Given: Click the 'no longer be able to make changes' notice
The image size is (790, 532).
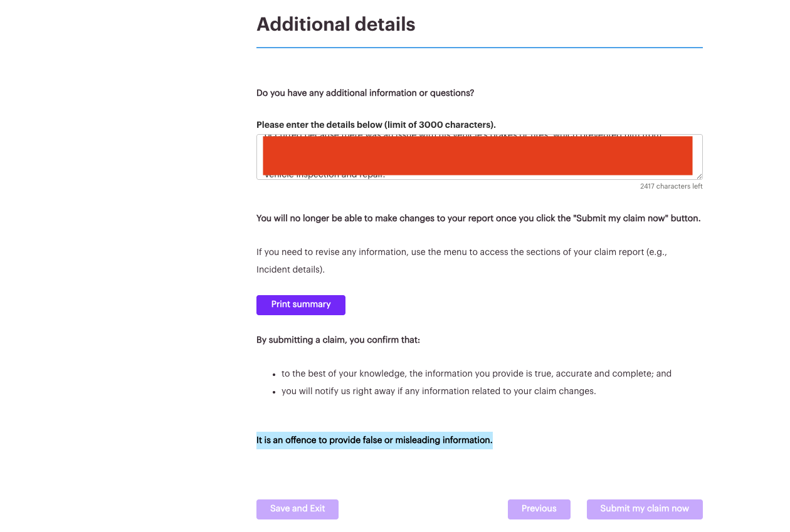Looking at the screenshot, I should point(478,219).
